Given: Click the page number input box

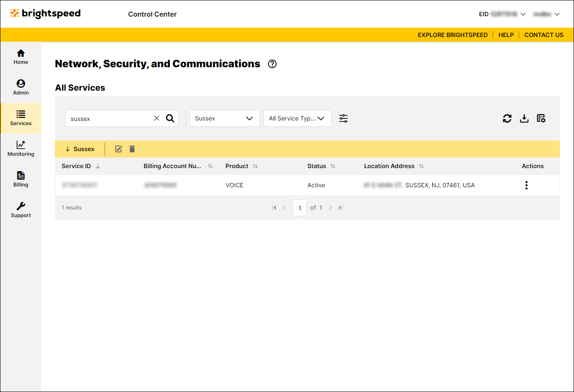Looking at the screenshot, I should [x=300, y=208].
